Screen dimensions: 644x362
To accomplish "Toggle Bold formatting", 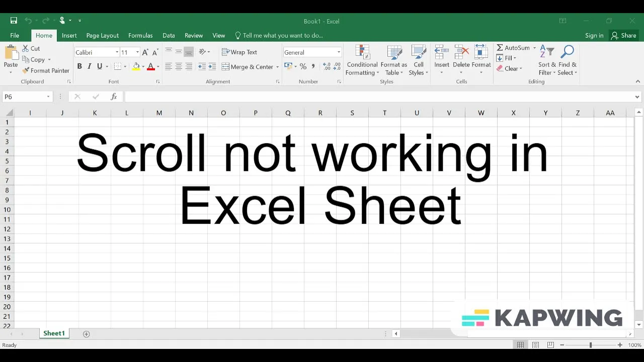I will [x=79, y=66].
